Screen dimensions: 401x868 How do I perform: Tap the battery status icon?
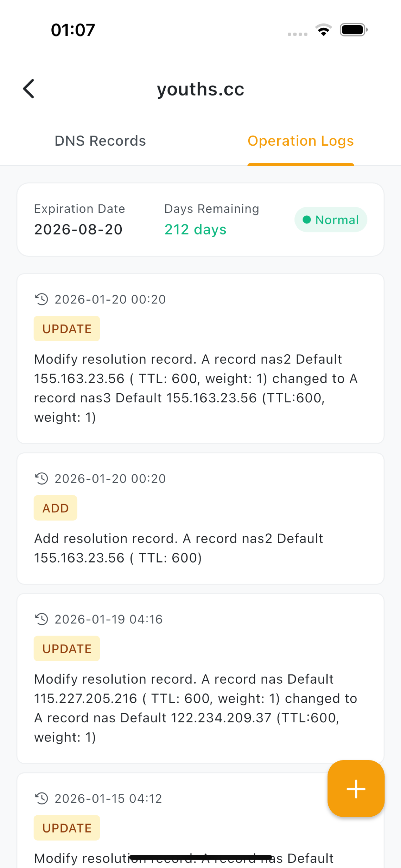tap(353, 30)
